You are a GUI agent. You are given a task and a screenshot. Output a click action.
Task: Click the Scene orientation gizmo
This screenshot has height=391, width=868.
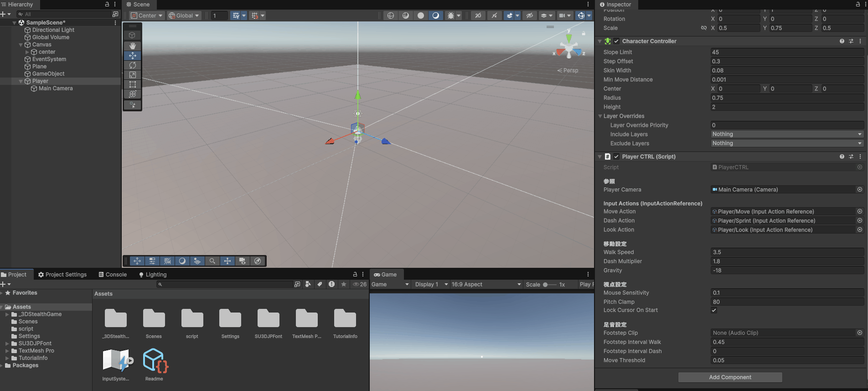569,47
